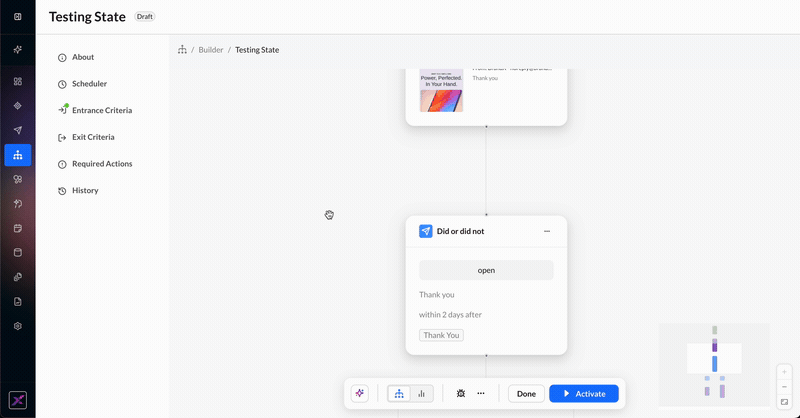Click the Activate button
The width and height of the screenshot is (800, 418).
[584, 394]
